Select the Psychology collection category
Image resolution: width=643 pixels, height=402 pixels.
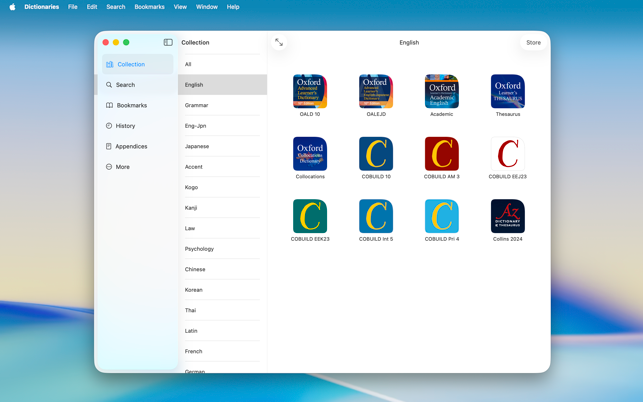click(222, 249)
